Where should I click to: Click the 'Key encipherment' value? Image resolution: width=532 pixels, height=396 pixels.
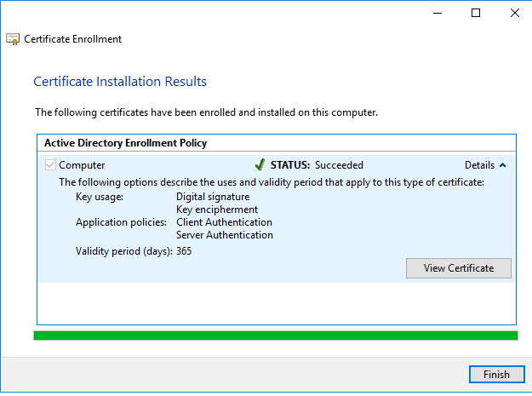(x=217, y=209)
